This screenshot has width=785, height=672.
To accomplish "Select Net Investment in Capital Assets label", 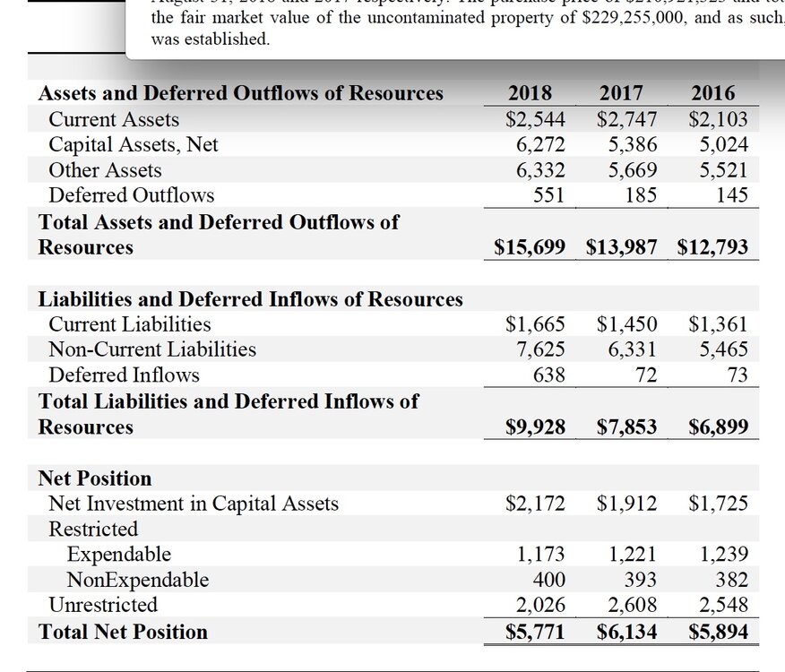I will [x=194, y=504].
